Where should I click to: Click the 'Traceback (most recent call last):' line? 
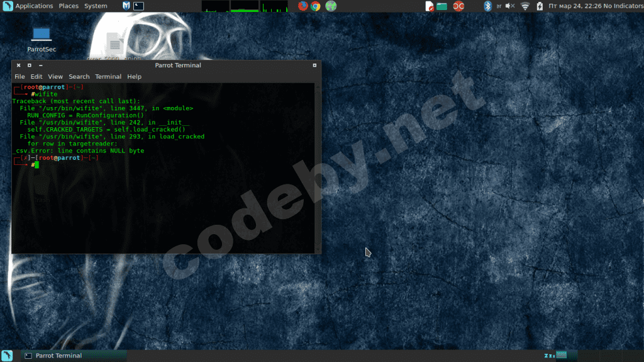[76, 101]
